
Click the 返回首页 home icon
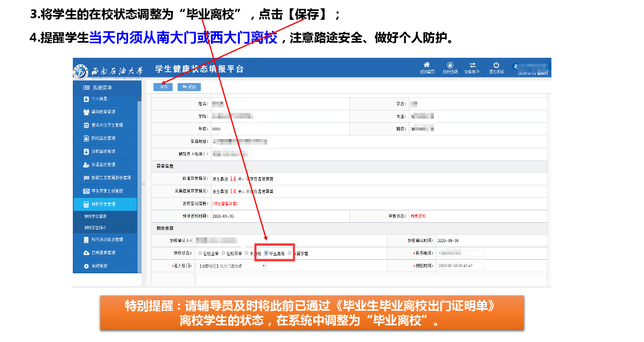(x=427, y=65)
